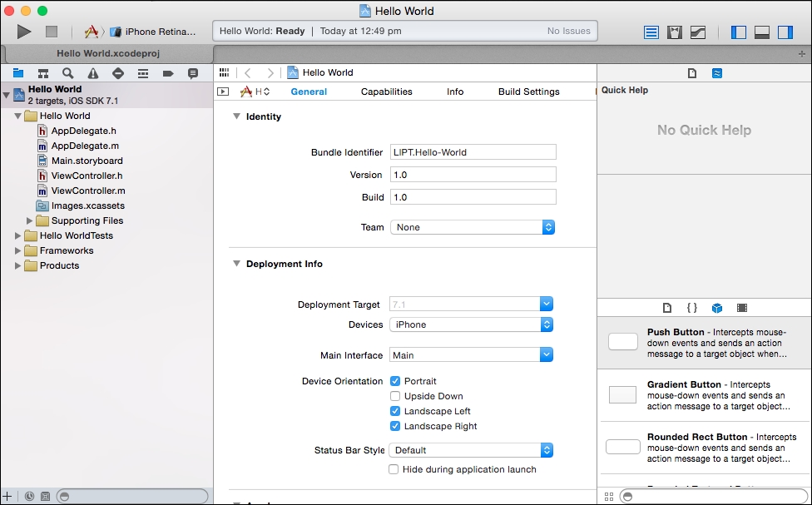Collapse the Deployment Info section
Viewport: 812px width, 505px height.
pyautogui.click(x=239, y=263)
